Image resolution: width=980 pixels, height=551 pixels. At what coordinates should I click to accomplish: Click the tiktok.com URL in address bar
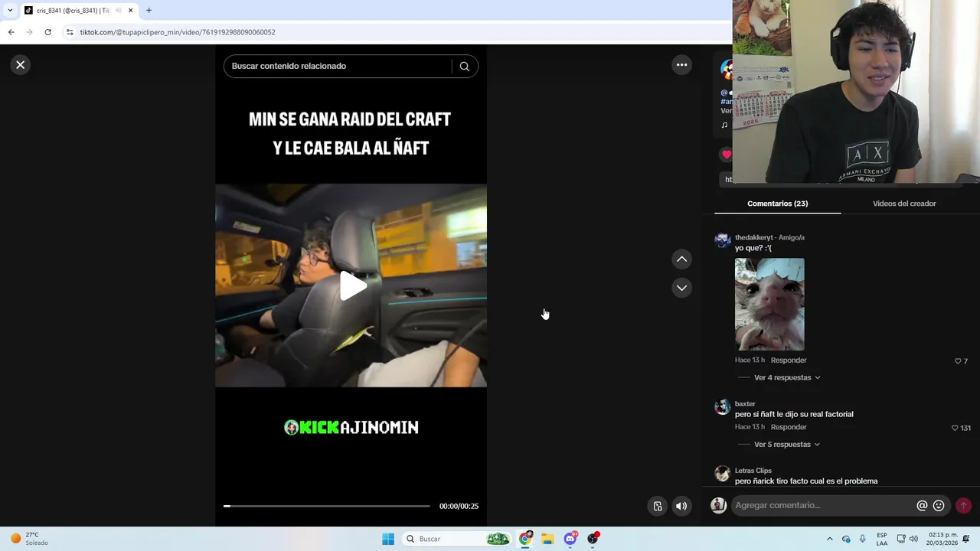[178, 32]
